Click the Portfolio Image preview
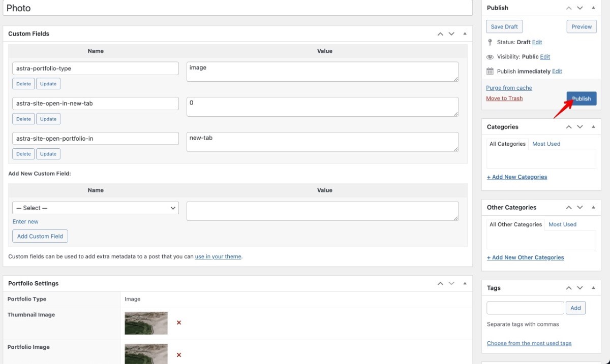Image resolution: width=610 pixels, height=364 pixels. (x=146, y=354)
